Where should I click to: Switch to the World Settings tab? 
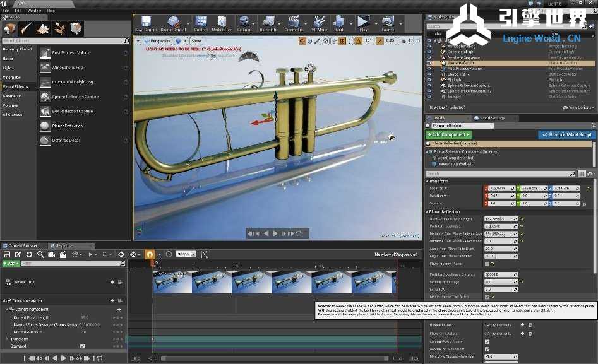click(x=491, y=118)
